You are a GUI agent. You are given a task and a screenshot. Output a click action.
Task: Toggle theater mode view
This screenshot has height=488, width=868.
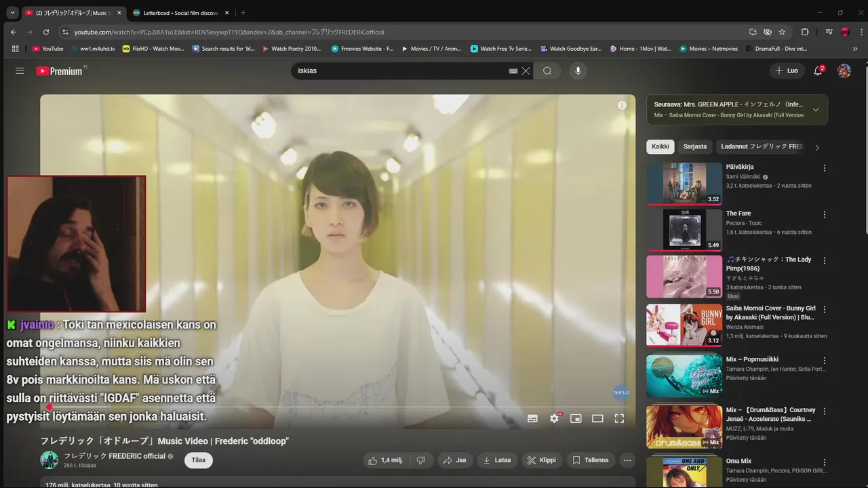[x=597, y=418]
